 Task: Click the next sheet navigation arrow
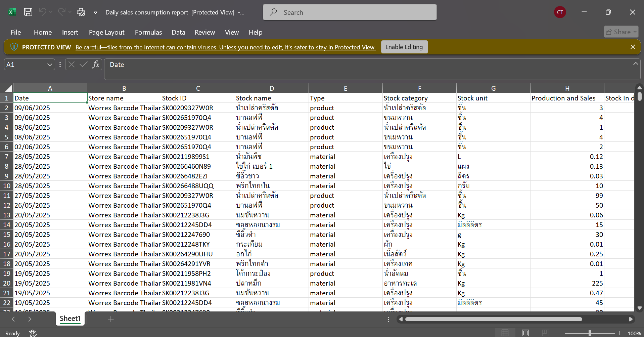point(30,319)
